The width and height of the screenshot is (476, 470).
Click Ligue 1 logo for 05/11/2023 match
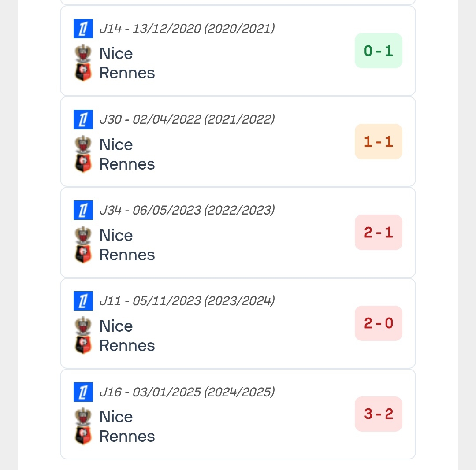[83, 301]
